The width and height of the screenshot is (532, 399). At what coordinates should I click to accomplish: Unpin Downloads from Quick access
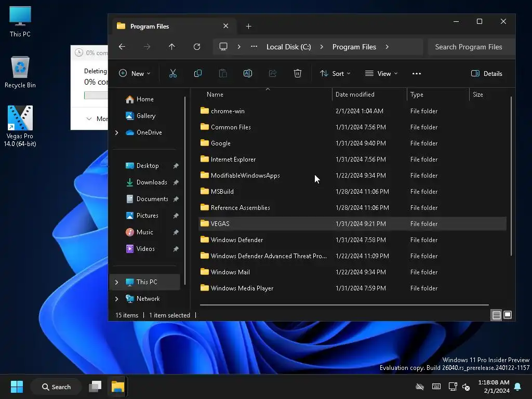point(176,182)
